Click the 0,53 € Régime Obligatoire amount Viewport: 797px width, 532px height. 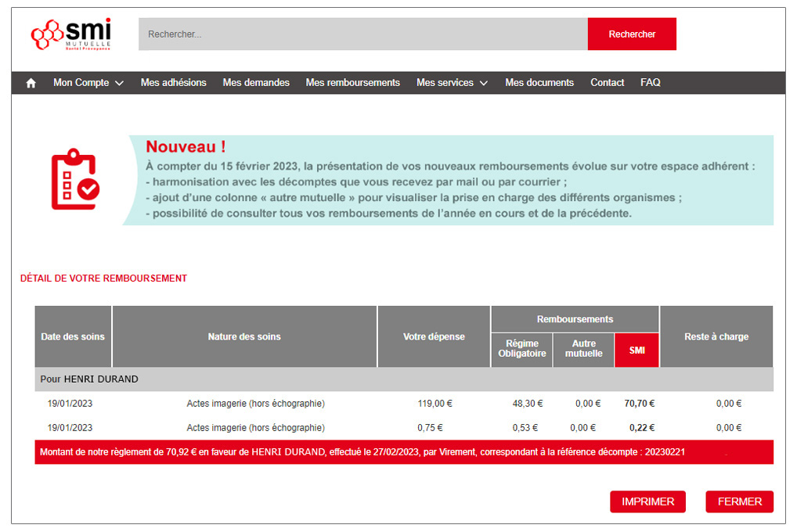tap(525, 428)
